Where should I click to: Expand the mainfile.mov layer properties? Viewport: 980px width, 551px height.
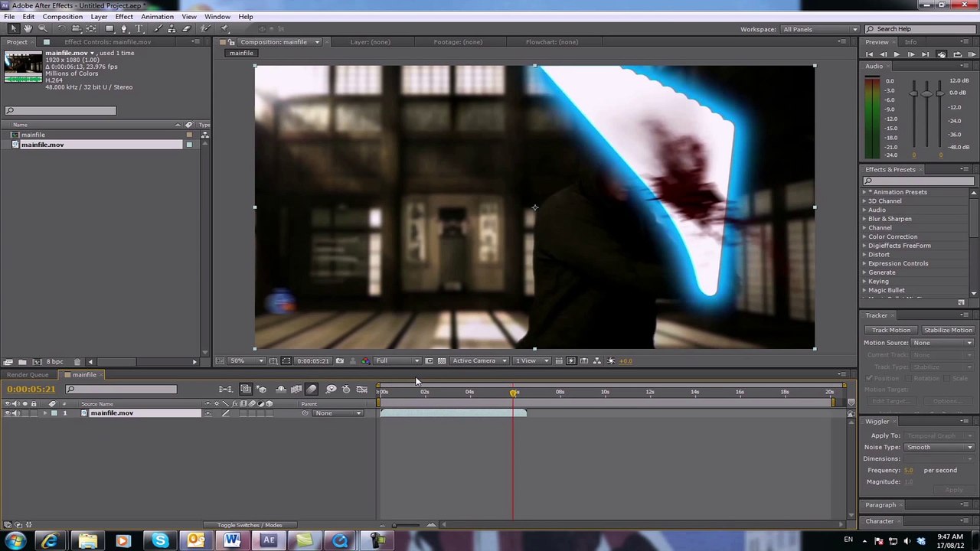click(x=44, y=413)
